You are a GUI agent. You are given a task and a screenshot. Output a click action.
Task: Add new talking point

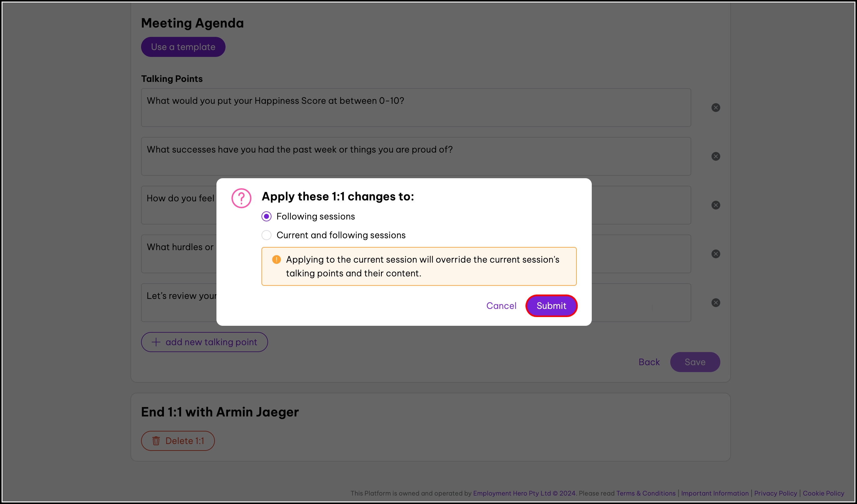pyautogui.click(x=204, y=342)
